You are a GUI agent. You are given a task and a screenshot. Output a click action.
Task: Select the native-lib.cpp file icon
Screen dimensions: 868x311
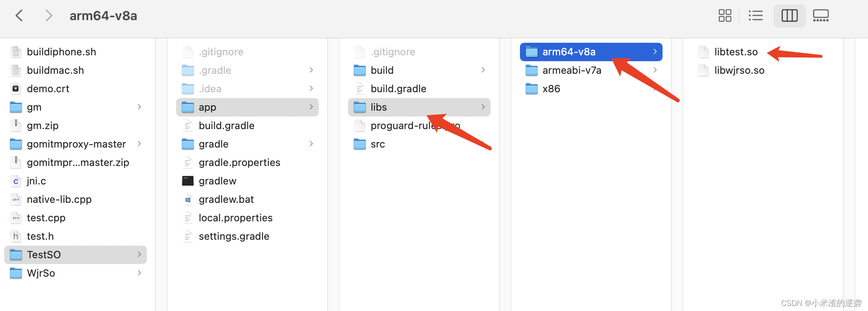pos(16,200)
